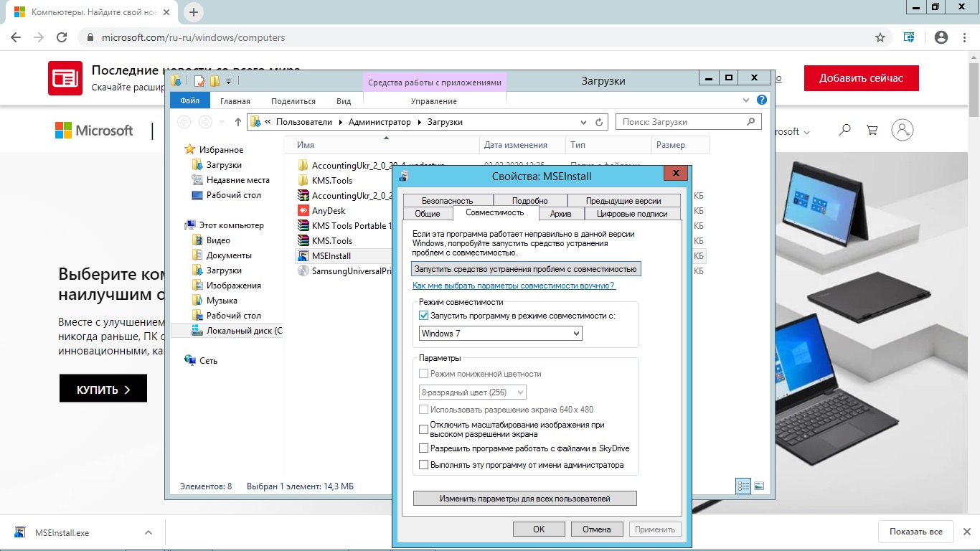Switch Explorer to details view icon
Viewport: 980px width, 551px height.
(743, 486)
